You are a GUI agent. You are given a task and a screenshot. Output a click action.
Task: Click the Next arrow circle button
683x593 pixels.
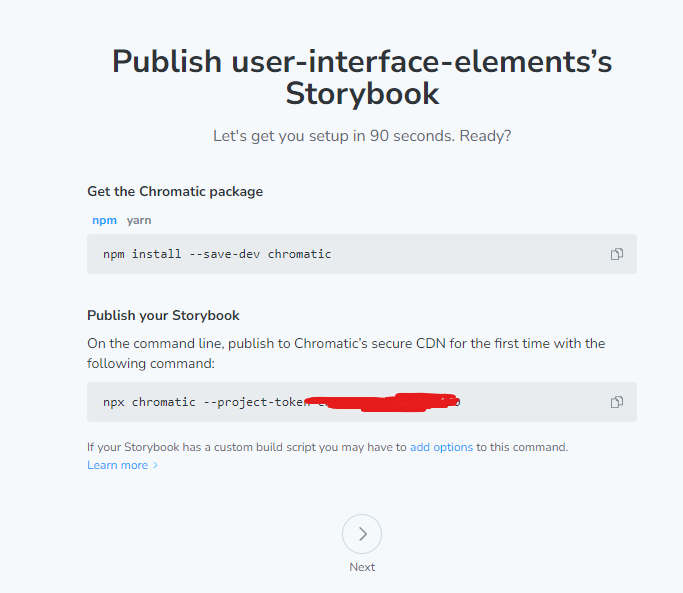point(362,534)
